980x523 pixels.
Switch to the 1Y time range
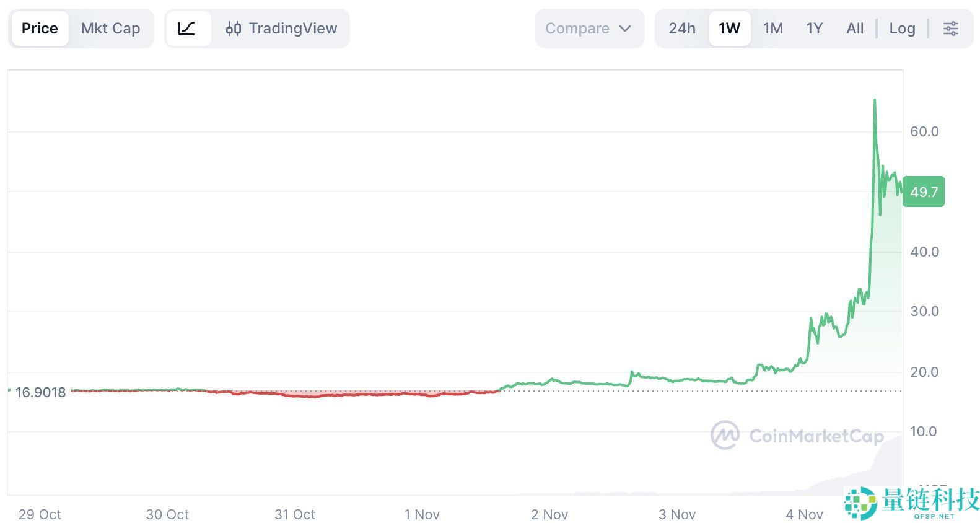[814, 28]
